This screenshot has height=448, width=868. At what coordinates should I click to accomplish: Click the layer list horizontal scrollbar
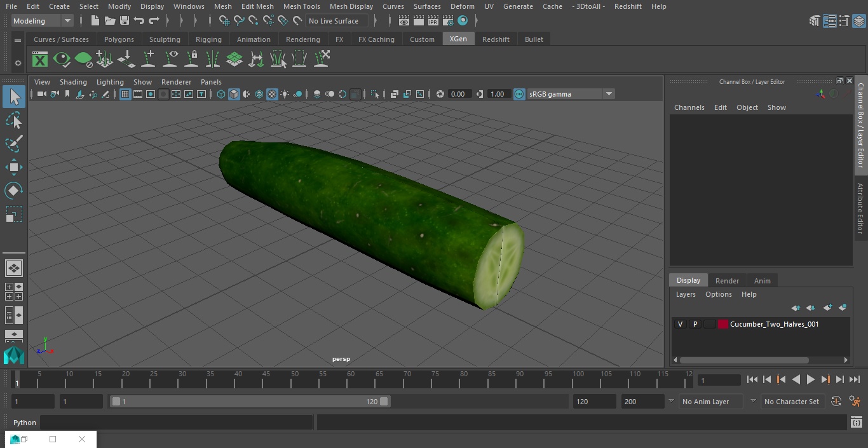[745, 360]
